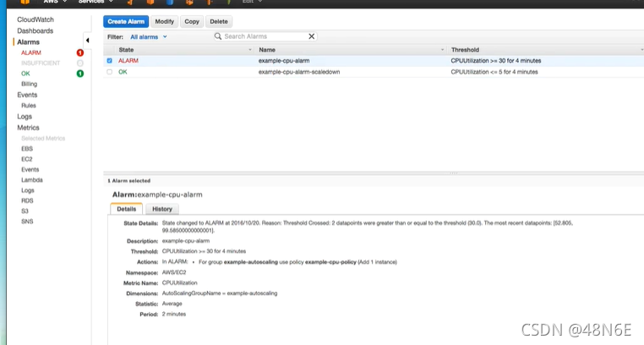644x345 pixels.
Task: Open Rules in the sidebar
Action: (x=29, y=106)
